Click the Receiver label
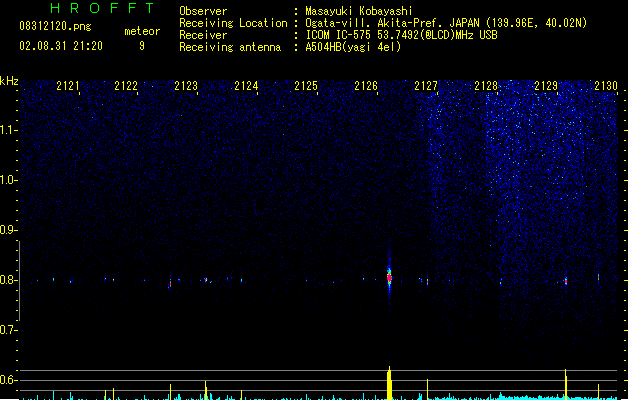629x400 pixels. [203, 35]
